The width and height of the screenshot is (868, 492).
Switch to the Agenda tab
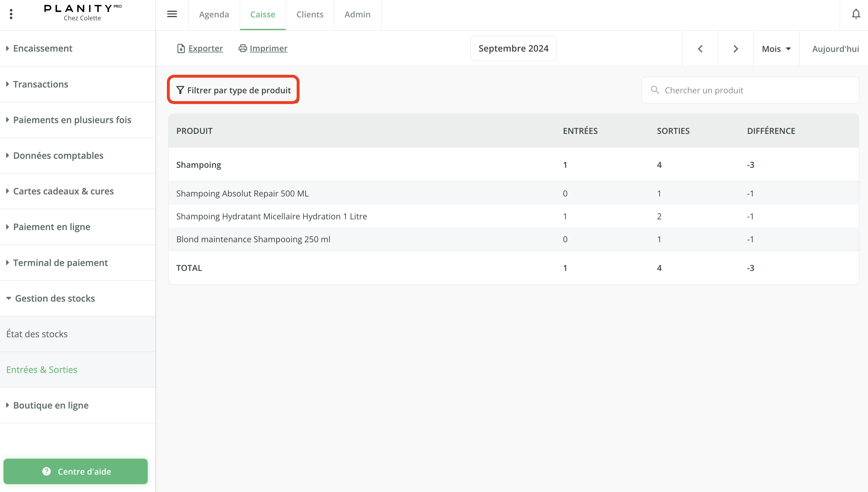pos(214,14)
